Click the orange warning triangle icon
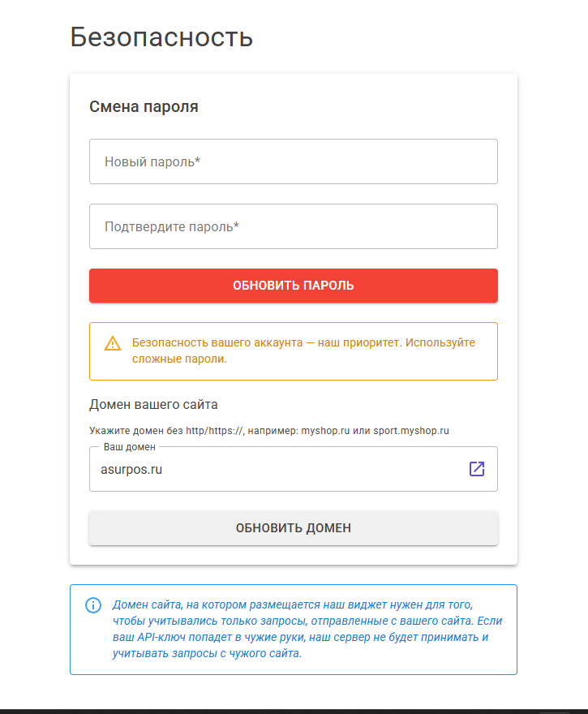This screenshot has width=588, height=714. click(x=113, y=343)
